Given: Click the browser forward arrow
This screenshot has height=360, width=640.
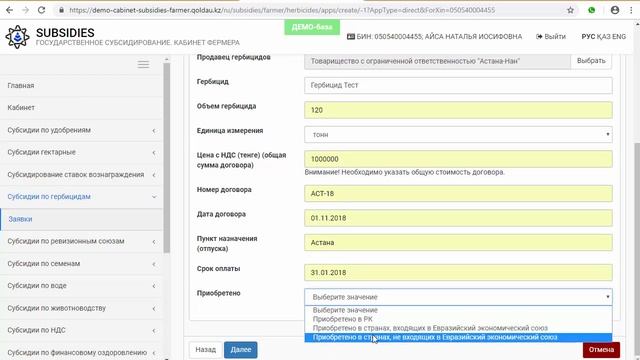Looking at the screenshot, I should click(x=25, y=10).
